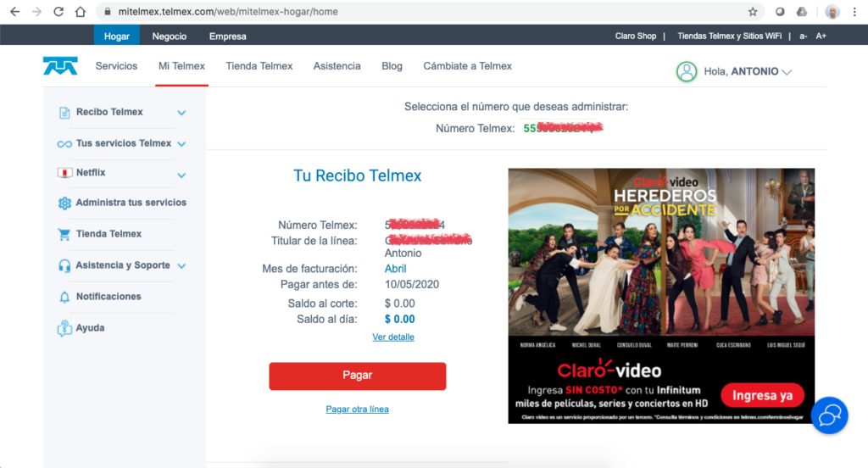The image size is (868, 468).
Task: Click the Ingresa ya button
Action: tap(762, 395)
